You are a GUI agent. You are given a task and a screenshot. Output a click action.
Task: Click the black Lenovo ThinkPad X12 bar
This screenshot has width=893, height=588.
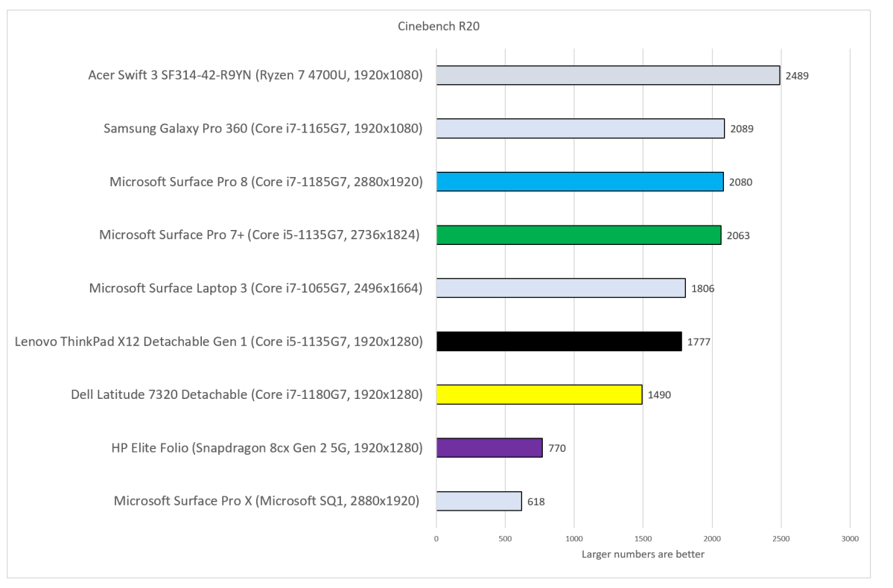click(x=559, y=342)
